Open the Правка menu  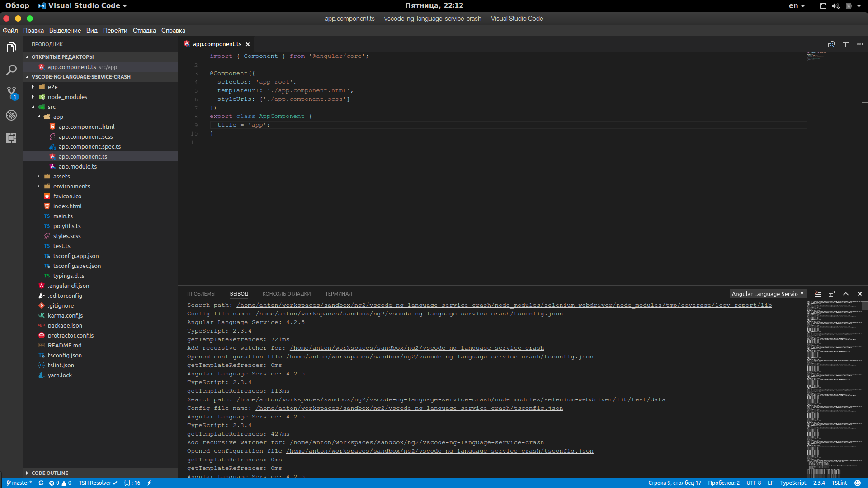coord(33,30)
